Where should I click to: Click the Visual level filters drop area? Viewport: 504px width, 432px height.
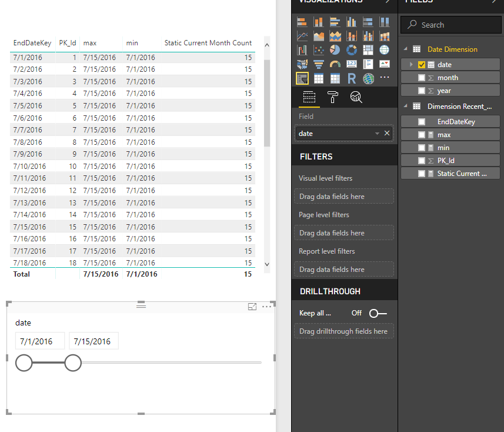click(344, 196)
